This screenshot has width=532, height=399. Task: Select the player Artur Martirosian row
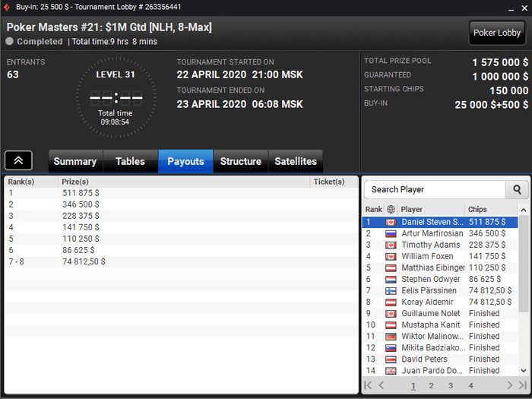[440, 233]
